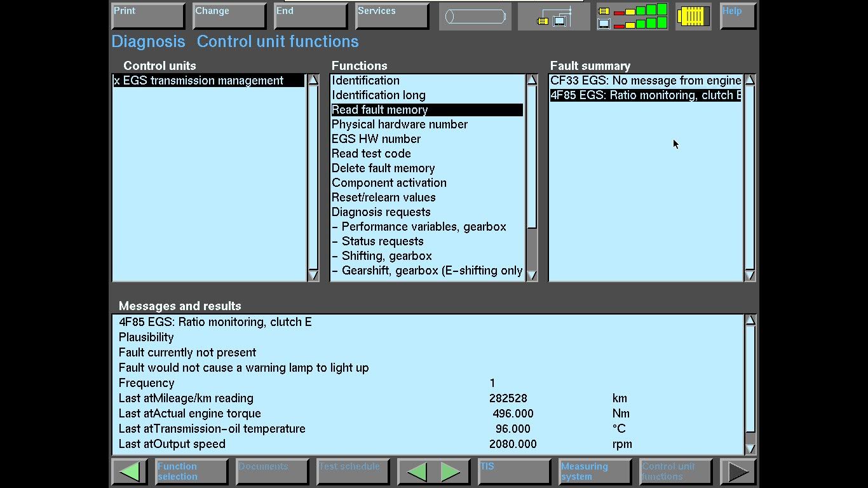Click the Functions list scroll-down arrow
The height and width of the screenshot is (488, 868).
[x=532, y=275]
